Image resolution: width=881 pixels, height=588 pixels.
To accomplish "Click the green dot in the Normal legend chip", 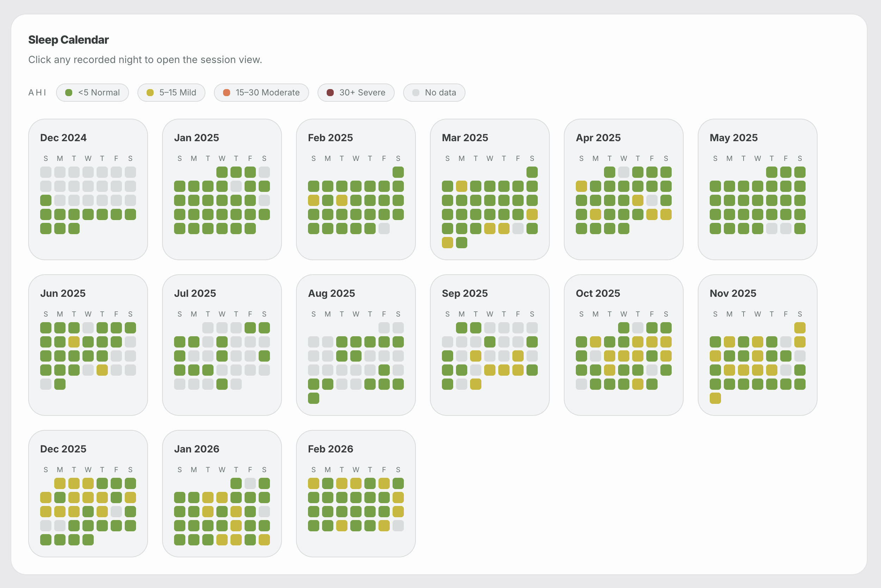I will (x=69, y=93).
